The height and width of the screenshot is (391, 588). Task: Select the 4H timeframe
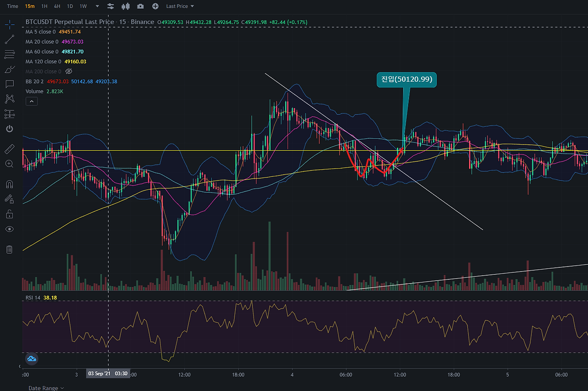click(x=57, y=6)
